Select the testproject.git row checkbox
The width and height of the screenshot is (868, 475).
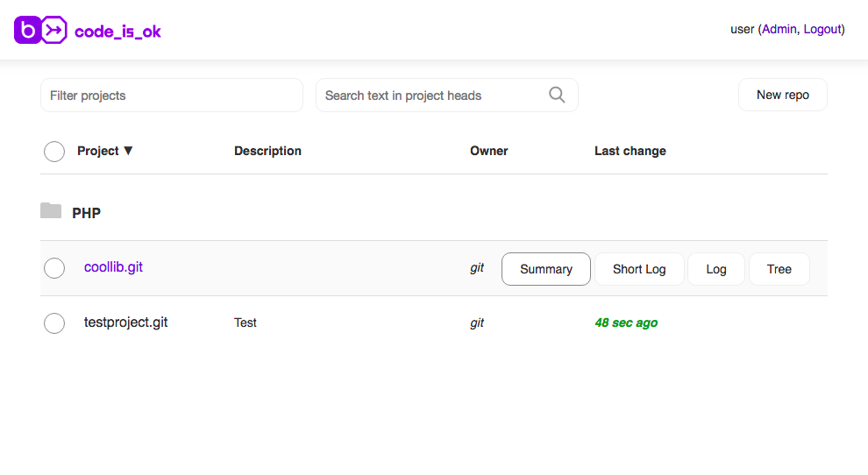click(x=54, y=323)
